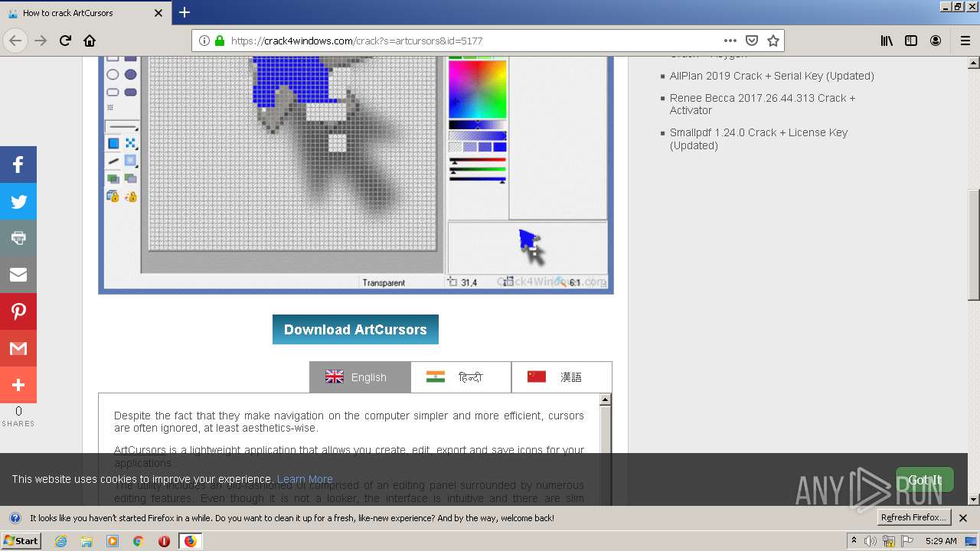Viewport: 980px width, 551px height.
Task: Show hidden tray icons arrow
Action: [x=854, y=541]
